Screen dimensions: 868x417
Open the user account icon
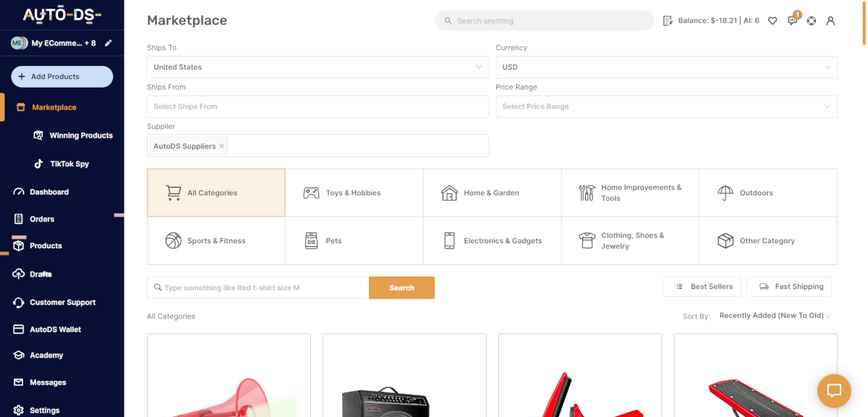tap(830, 21)
